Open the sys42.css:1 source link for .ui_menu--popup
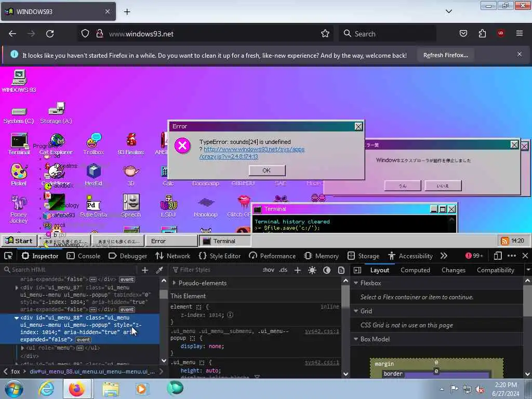 click(x=322, y=331)
